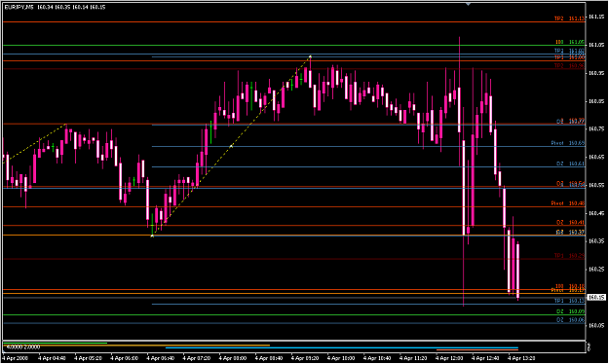The width and height of the screenshot is (609, 364).
Task: Select the blue line in indicator subwindow
Action: click(342, 347)
